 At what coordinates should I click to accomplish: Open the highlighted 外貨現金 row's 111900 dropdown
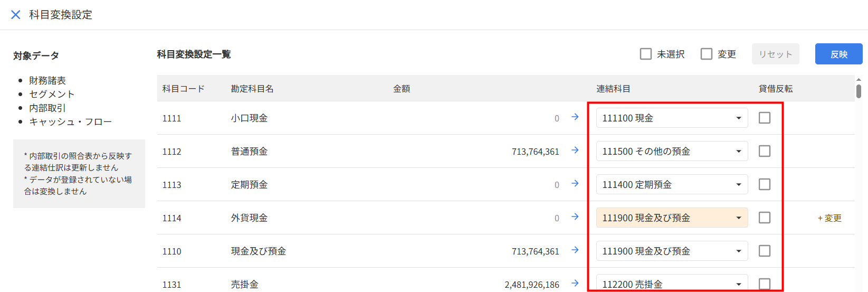pos(672,218)
